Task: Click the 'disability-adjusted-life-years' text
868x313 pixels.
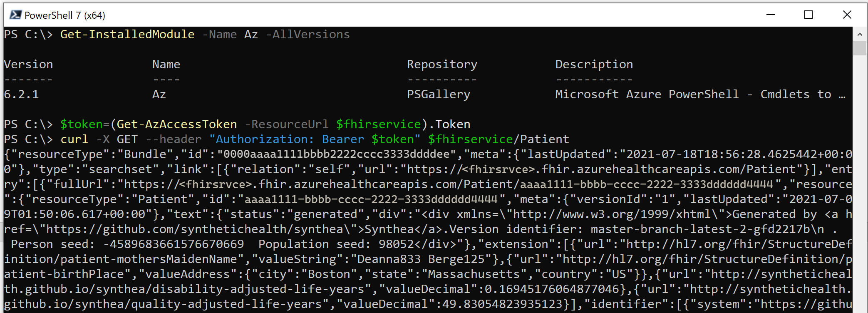Action: [258, 289]
